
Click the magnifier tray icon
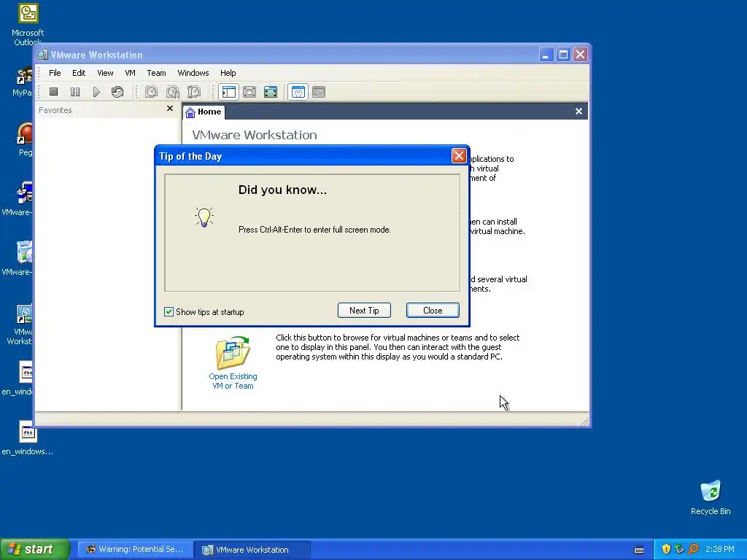pos(693,549)
